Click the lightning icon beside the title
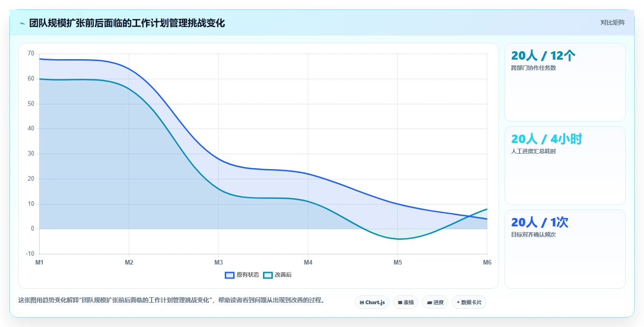The width and height of the screenshot is (644, 327). (x=22, y=23)
